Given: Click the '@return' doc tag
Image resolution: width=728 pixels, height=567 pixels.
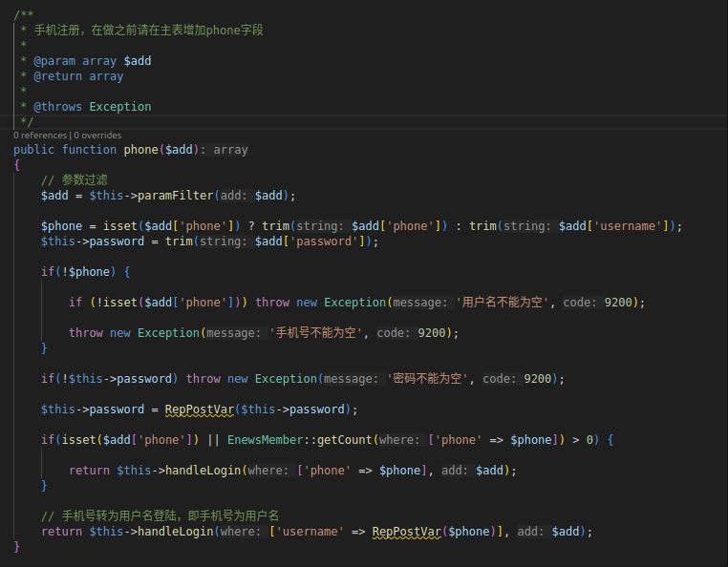Looking at the screenshot, I should pyautogui.click(x=58, y=76).
